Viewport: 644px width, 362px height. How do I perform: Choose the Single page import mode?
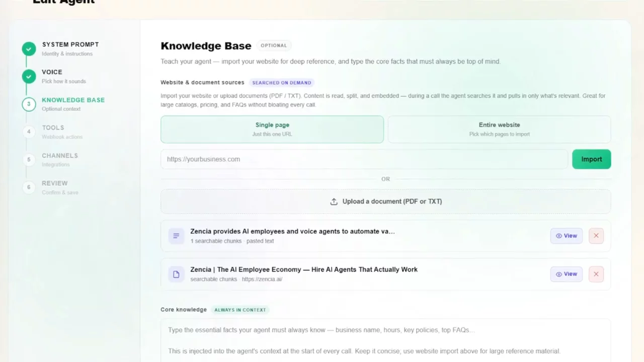click(272, 129)
